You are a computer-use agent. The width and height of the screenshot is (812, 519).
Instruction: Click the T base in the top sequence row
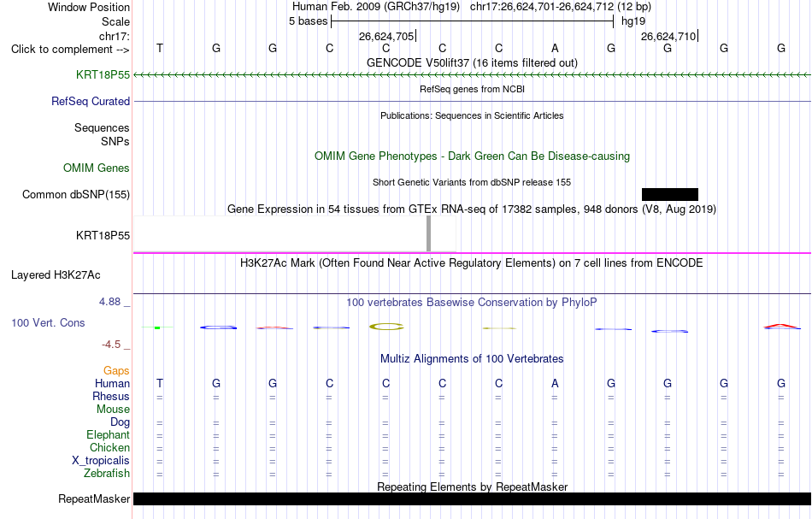tap(160, 48)
